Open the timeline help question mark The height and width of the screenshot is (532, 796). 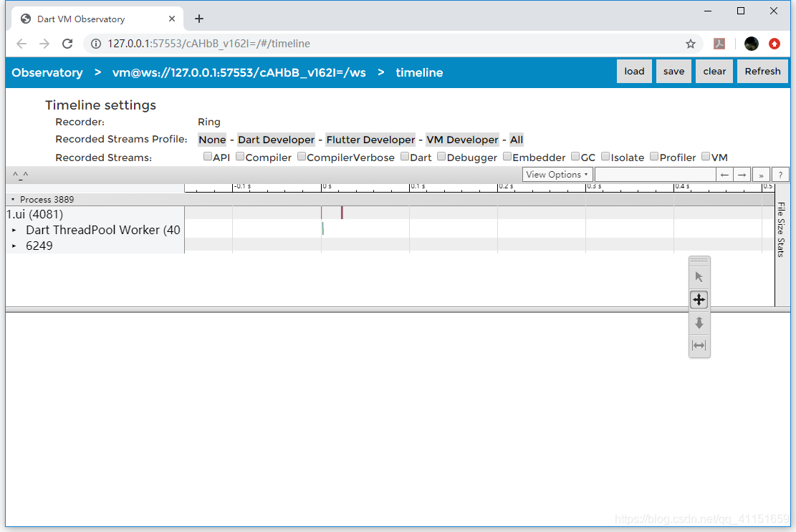tap(780, 175)
